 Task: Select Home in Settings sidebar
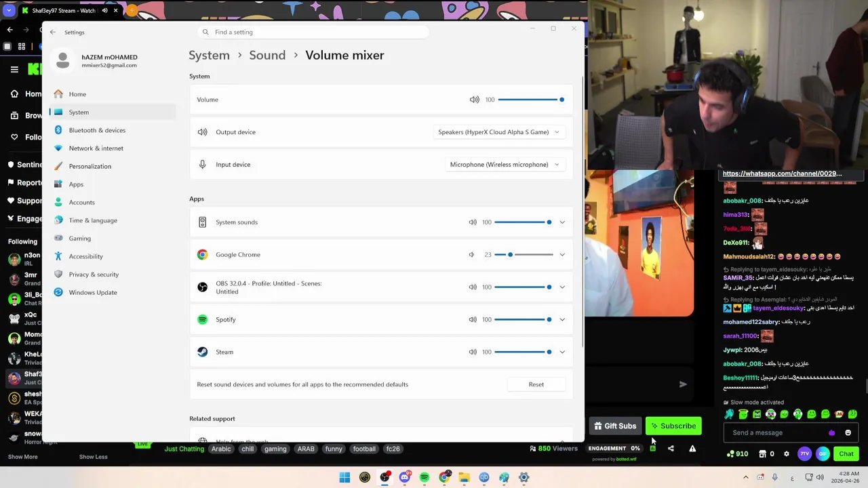click(113, 94)
